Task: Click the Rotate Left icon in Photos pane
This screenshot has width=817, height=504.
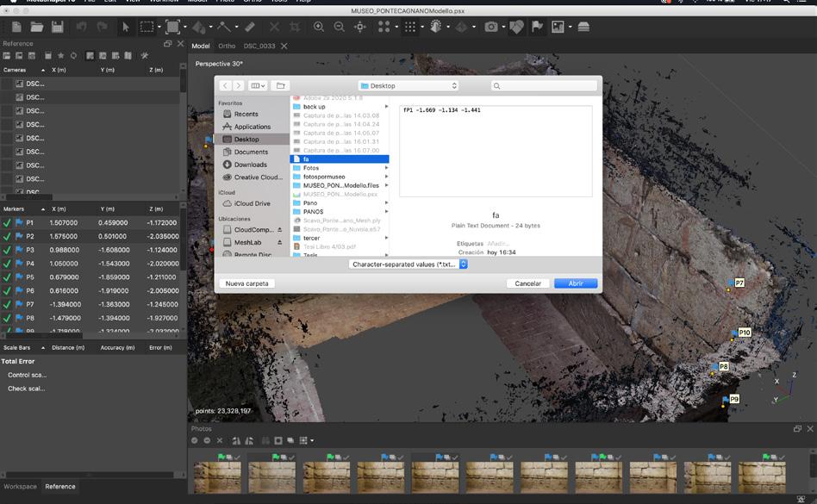Action: [x=236, y=440]
